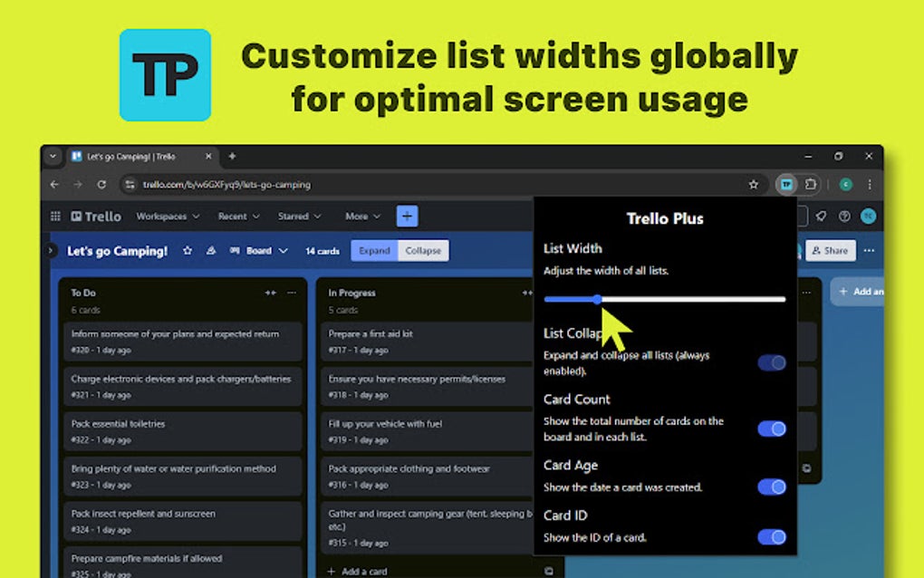This screenshot has height=578, width=924.
Task: Star the Let's go Camping board
Action: [188, 251]
